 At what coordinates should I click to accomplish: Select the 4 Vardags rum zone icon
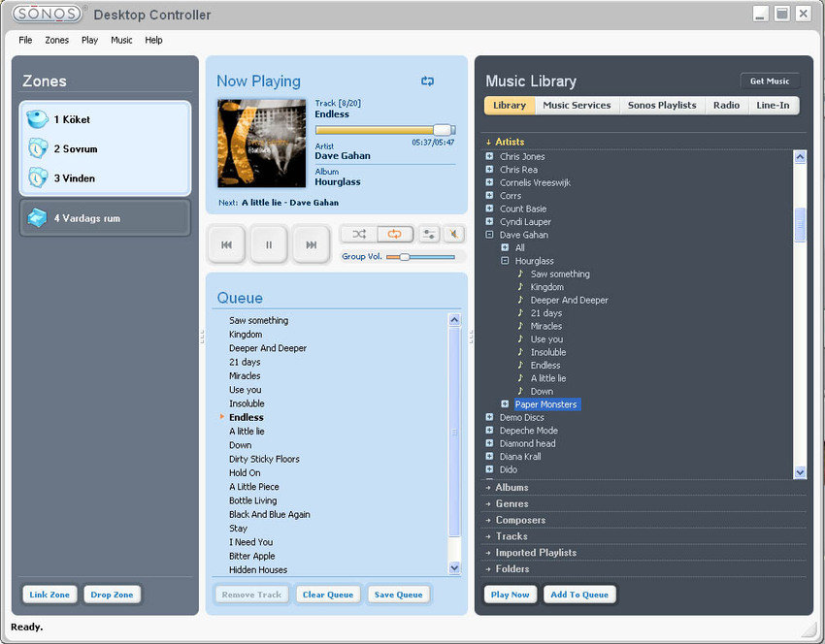(x=37, y=217)
